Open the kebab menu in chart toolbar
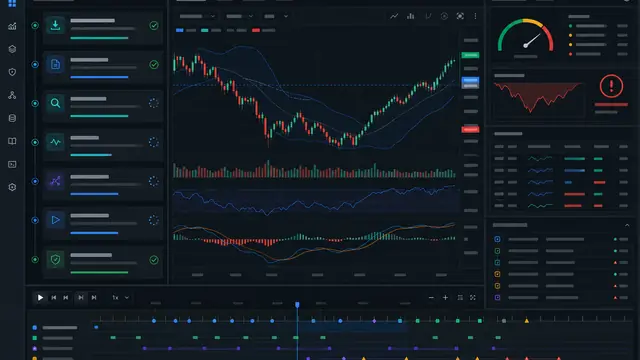 tap(475, 16)
